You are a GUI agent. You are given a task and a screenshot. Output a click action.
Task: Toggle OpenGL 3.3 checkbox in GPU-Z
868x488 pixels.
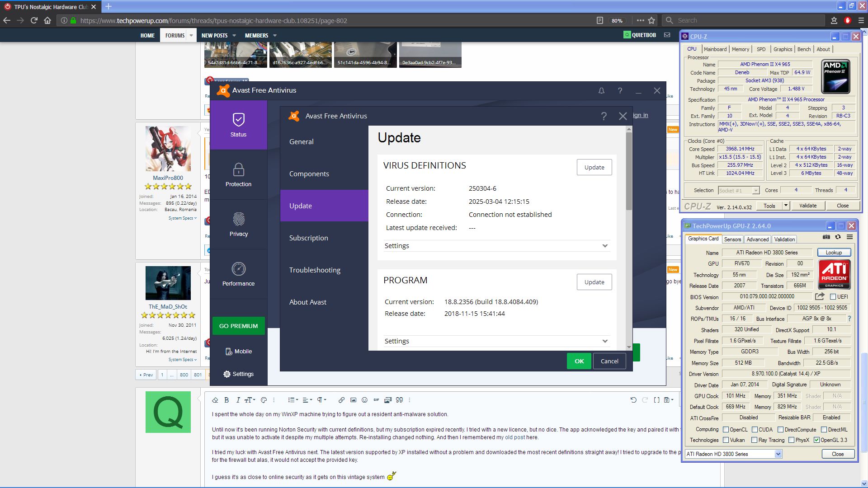tap(816, 440)
